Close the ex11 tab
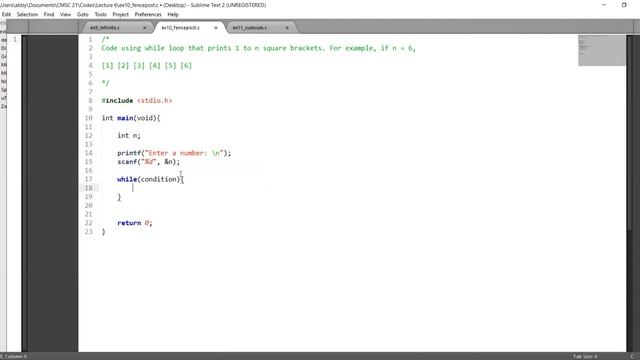 tap(287, 28)
